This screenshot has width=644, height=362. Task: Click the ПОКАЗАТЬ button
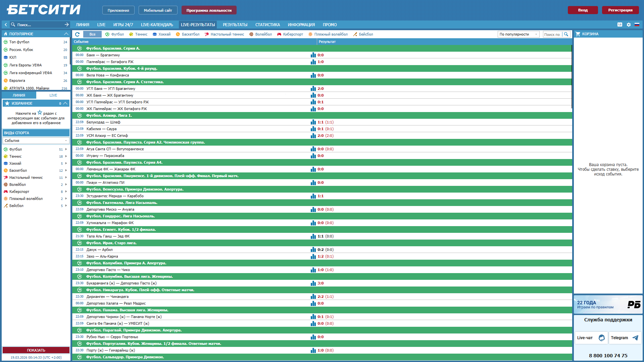36,350
